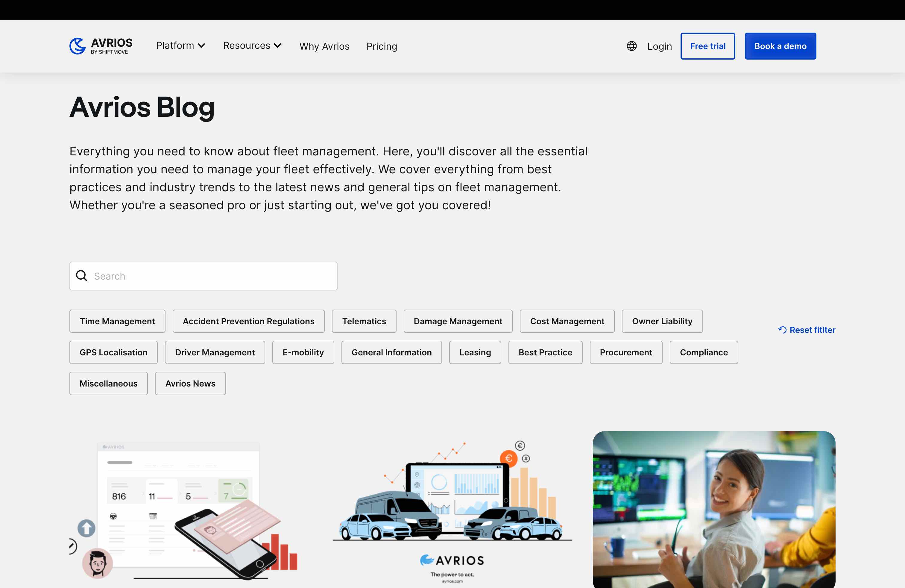Select the Cost Management filter
Screen dimensions: 905x588
[x=567, y=321]
